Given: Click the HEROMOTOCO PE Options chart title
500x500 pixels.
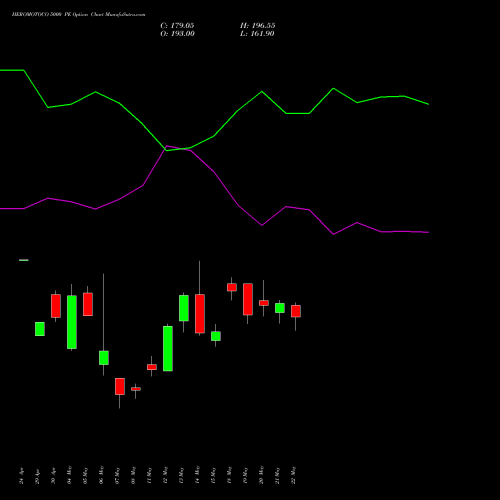Looking at the screenshot, I should (78, 15).
